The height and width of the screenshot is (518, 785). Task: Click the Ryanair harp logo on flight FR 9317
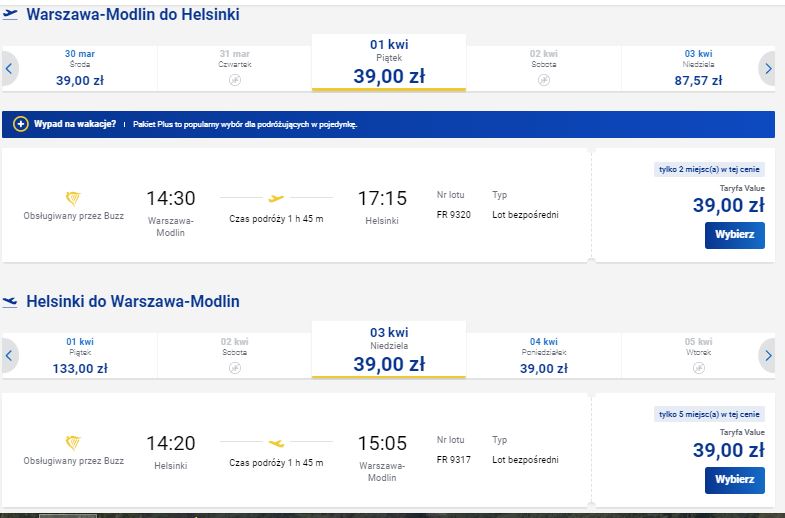73,443
